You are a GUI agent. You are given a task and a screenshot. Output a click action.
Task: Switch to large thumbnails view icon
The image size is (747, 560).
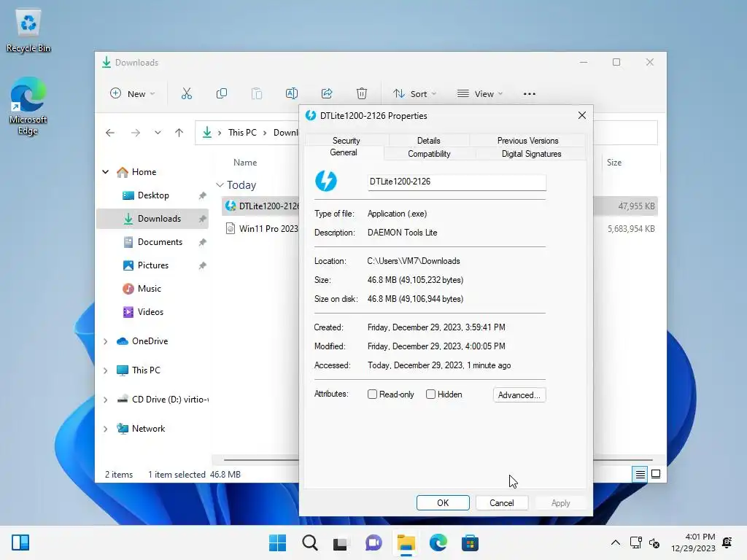tap(656, 474)
